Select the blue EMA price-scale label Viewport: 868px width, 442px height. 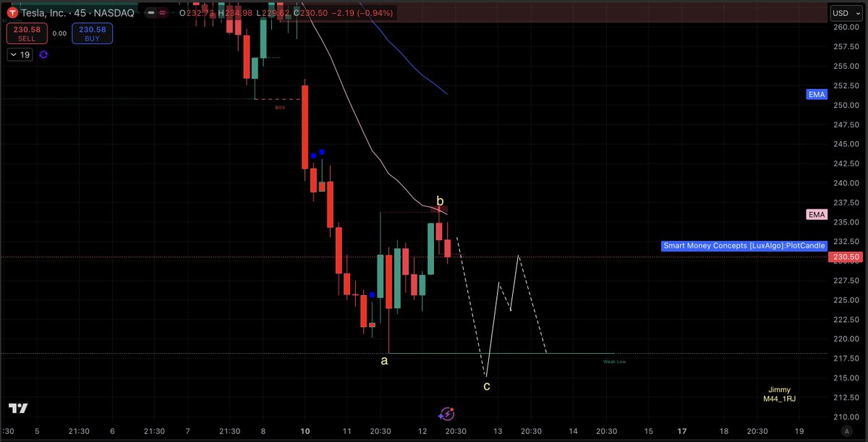[816, 95]
